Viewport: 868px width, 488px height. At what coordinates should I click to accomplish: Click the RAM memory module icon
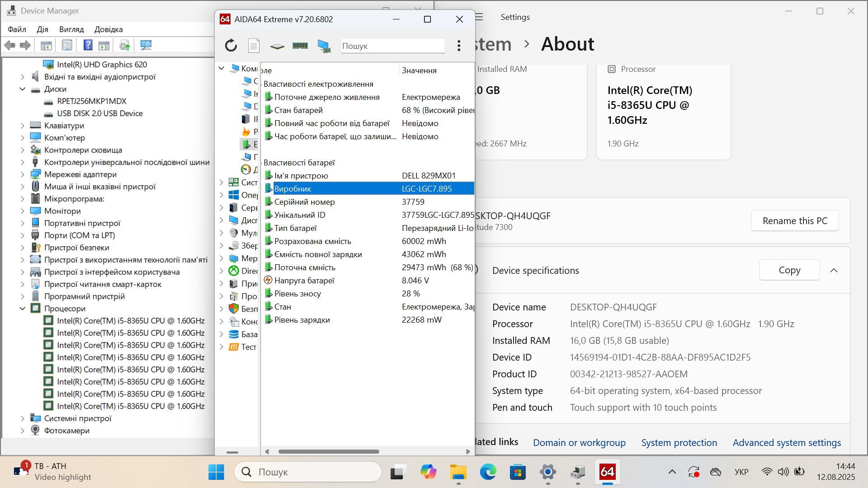point(300,46)
